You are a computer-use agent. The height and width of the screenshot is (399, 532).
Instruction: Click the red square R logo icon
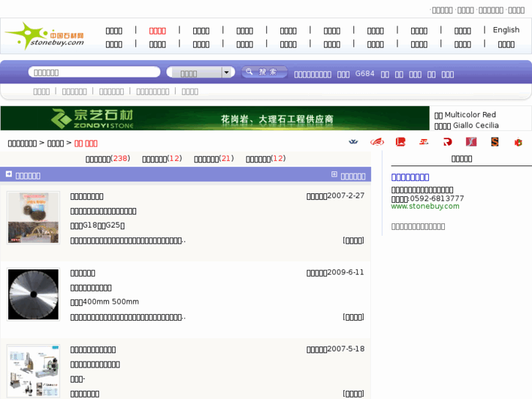click(x=400, y=142)
